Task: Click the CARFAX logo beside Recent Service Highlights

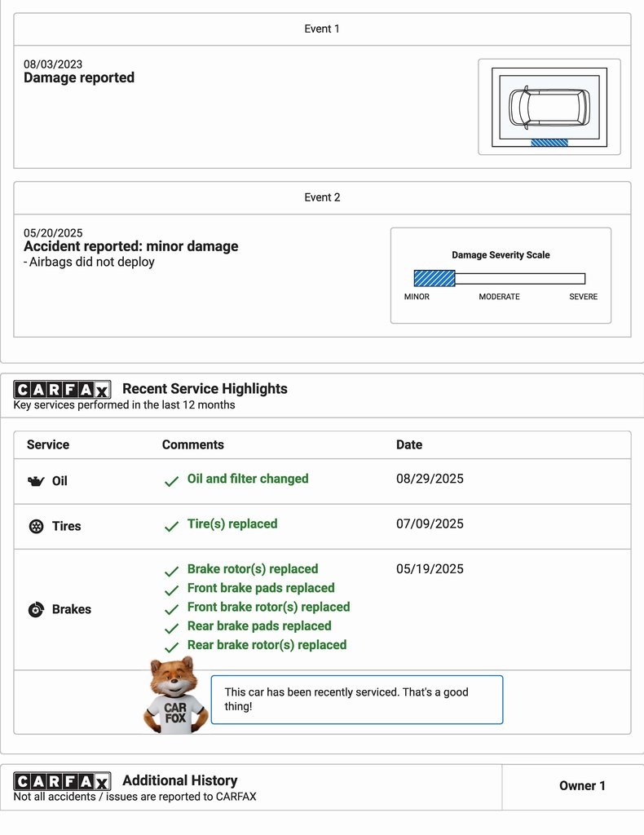Action: tap(62, 390)
